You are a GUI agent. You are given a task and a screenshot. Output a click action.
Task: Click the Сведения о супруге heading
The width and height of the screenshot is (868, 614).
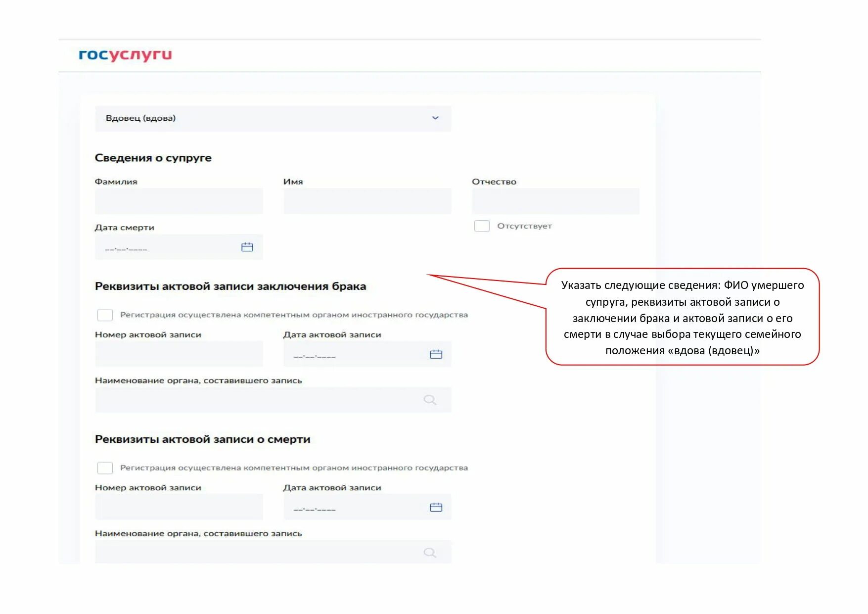click(x=153, y=158)
